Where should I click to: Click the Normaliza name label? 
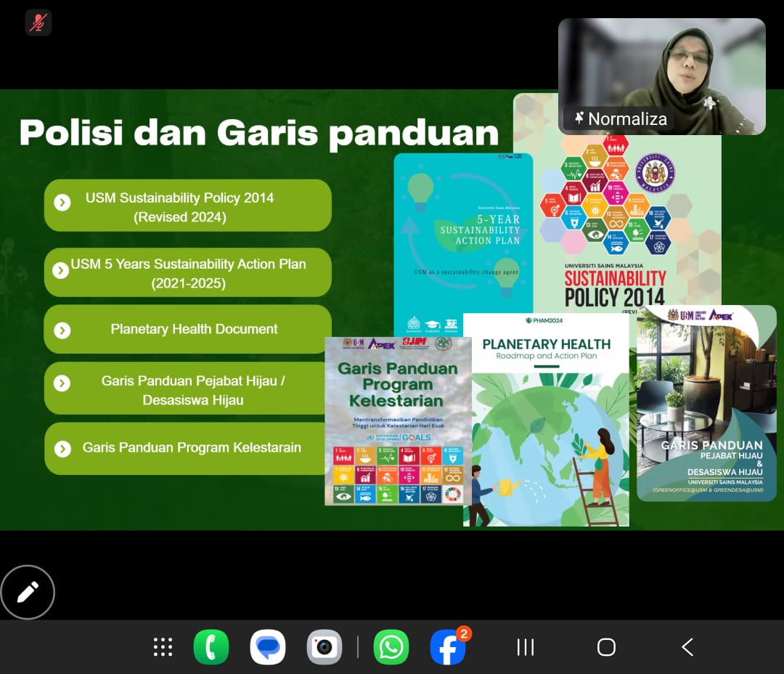coord(627,119)
